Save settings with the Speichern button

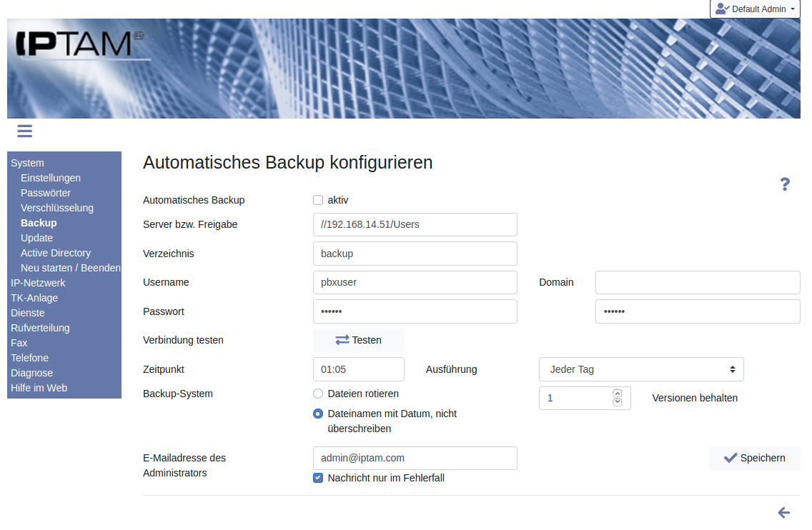pos(754,458)
